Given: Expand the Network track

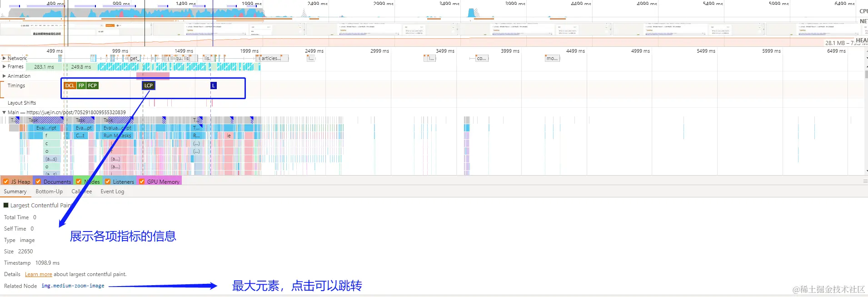Looking at the screenshot, I should point(4,58).
